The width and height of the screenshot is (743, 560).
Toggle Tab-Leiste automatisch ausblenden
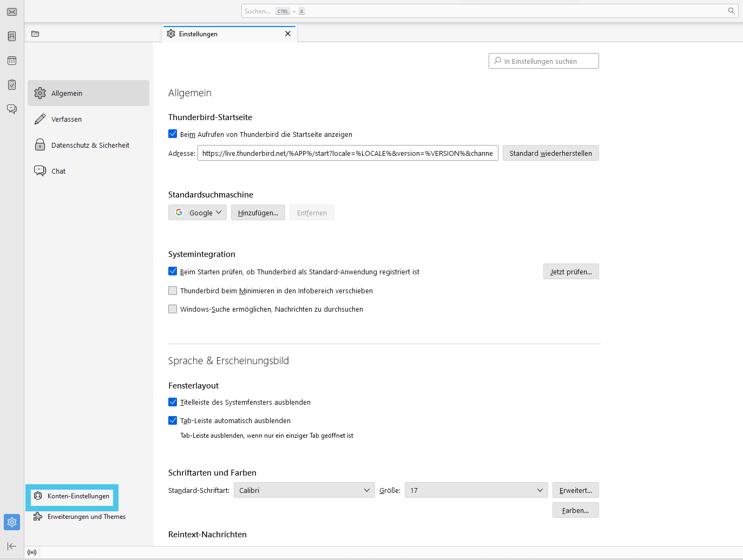tap(173, 420)
